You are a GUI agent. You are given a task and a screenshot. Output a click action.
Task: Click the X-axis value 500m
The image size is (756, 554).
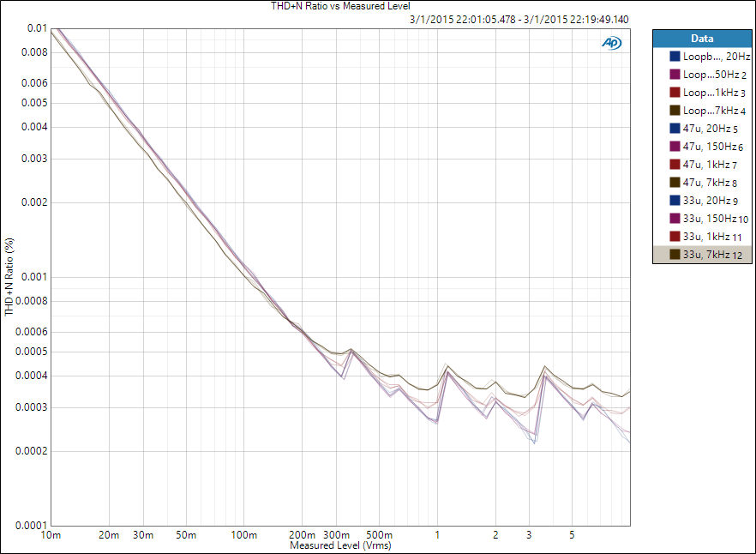click(379, 534)
